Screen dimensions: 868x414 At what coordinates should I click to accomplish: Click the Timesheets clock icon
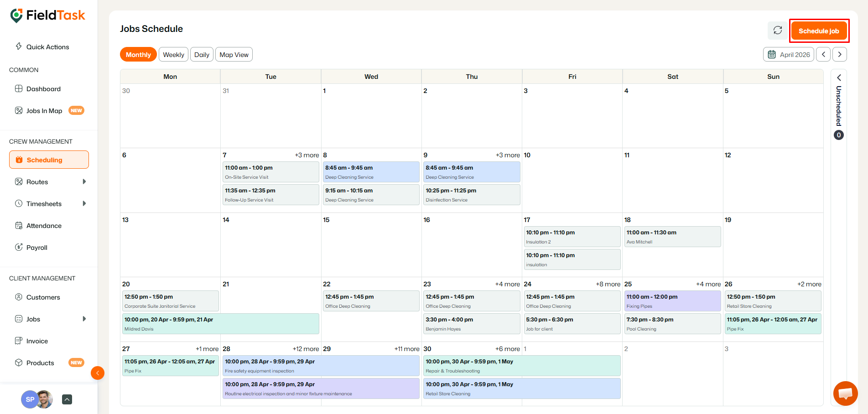19,203
